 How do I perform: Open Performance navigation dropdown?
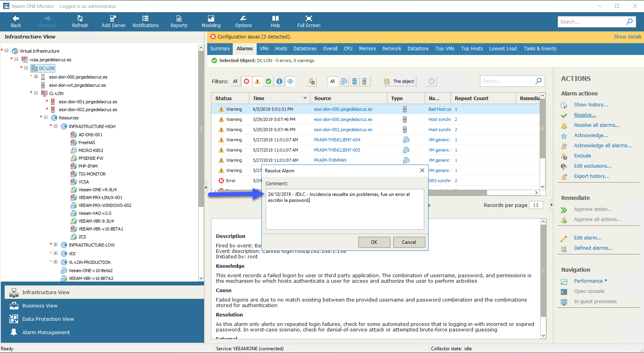tap(591, 281)
